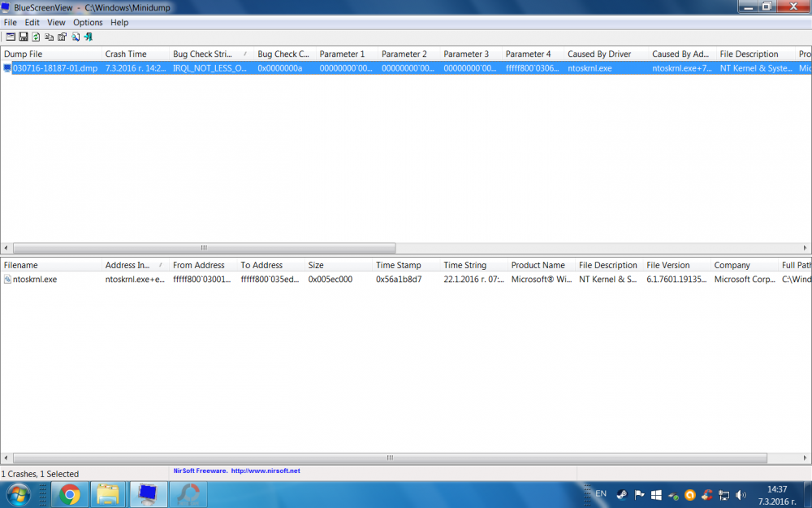Sort by the Crash Time column header
812x508 pixels.
[x=135, y=54]
